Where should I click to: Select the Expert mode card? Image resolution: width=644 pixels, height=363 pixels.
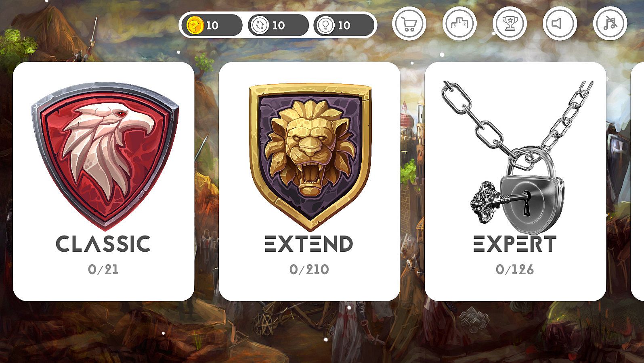coord(516,181)
